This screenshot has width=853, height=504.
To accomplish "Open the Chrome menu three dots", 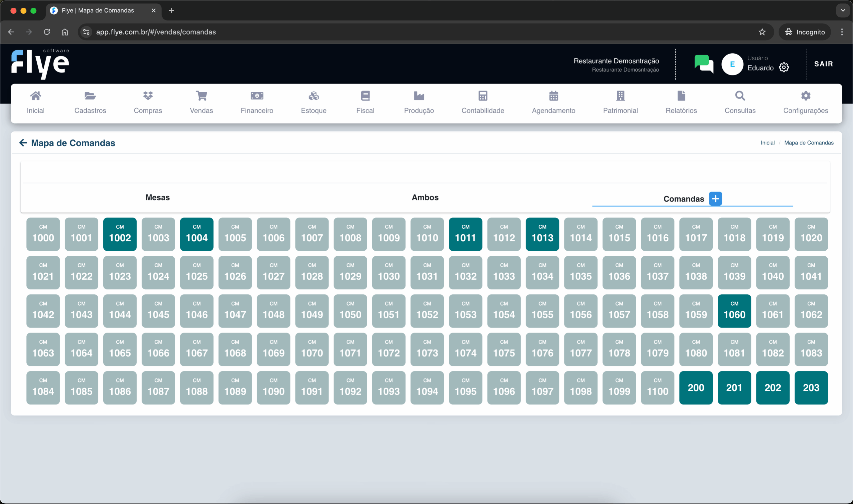I will (842, 32).
